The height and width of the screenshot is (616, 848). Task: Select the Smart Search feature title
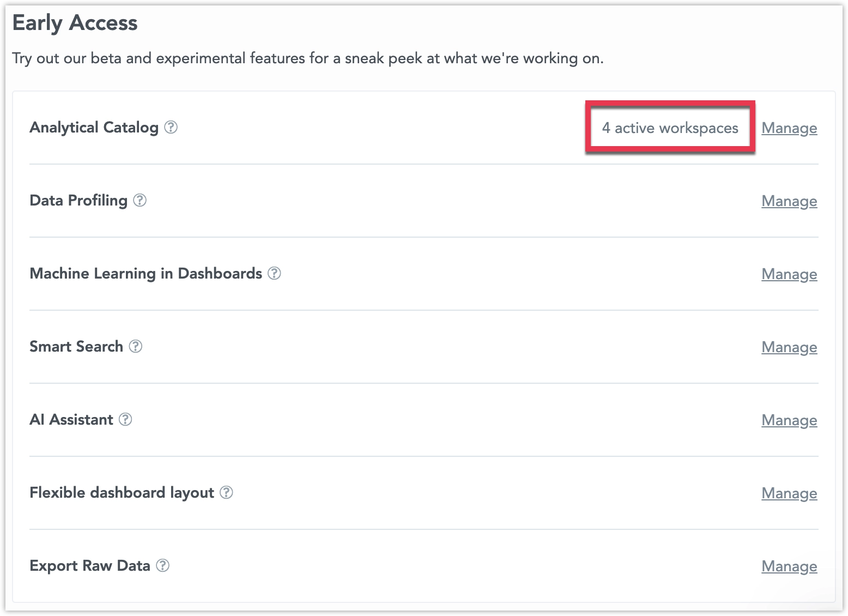point(76,346)
